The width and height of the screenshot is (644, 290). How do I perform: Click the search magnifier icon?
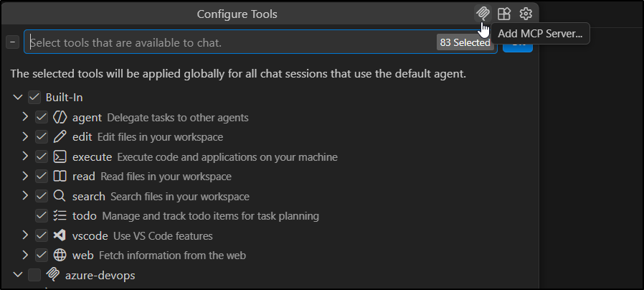pyautogui.click(x=60, y=196)
